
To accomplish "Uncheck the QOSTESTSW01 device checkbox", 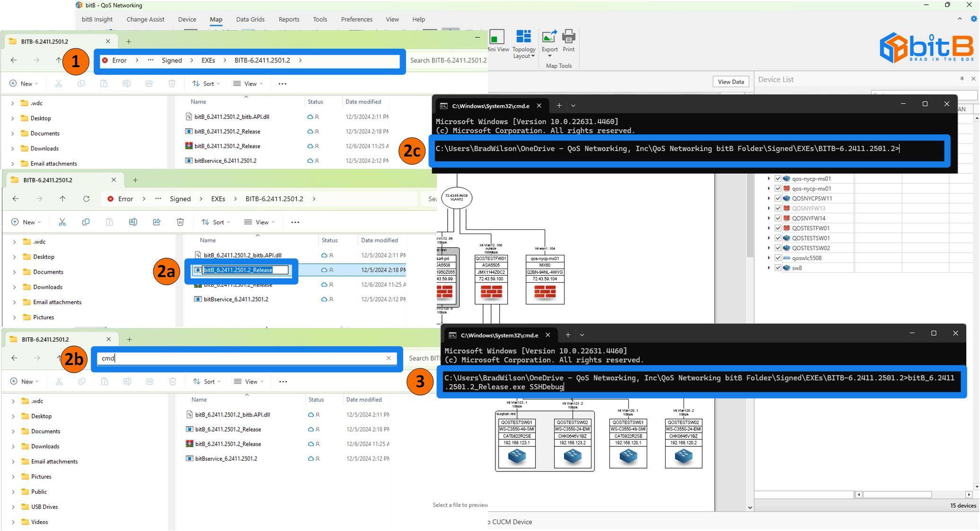I will (x=778, y=238).
